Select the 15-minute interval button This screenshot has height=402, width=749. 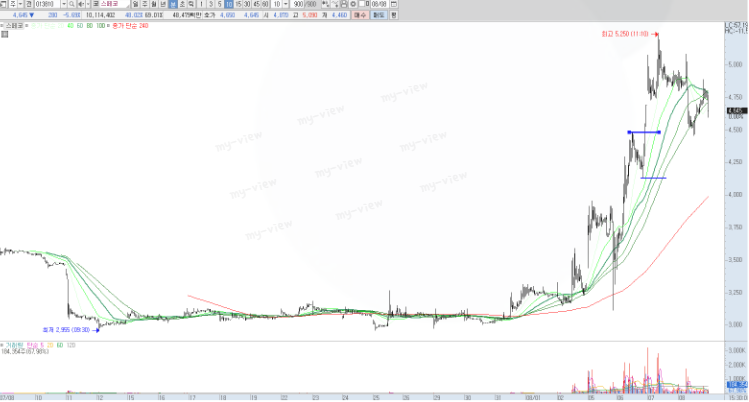(238, 4)
